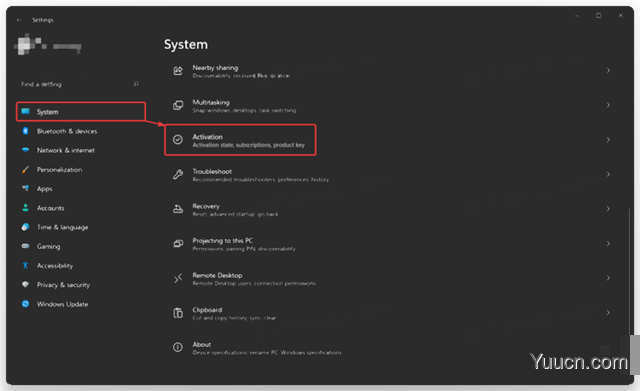This screenshot has width=640, height=391.
Task: Open the System category label
Action: [47, 112]
